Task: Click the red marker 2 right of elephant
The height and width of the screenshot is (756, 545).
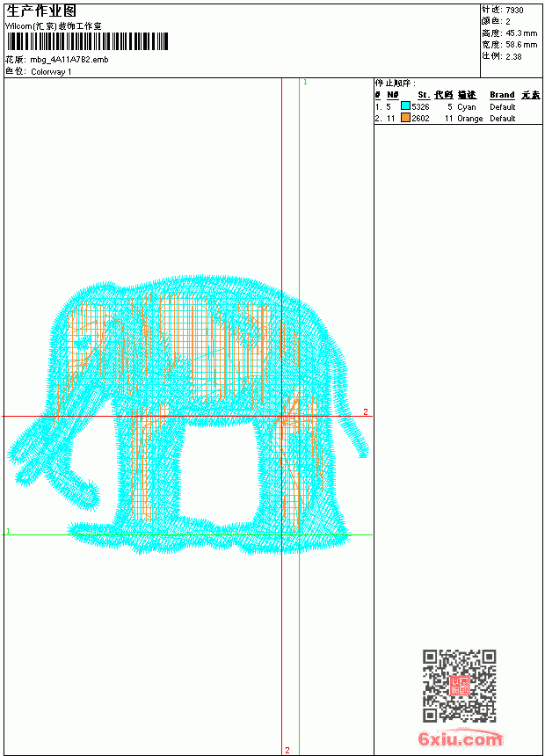Action: click(366, 411)
